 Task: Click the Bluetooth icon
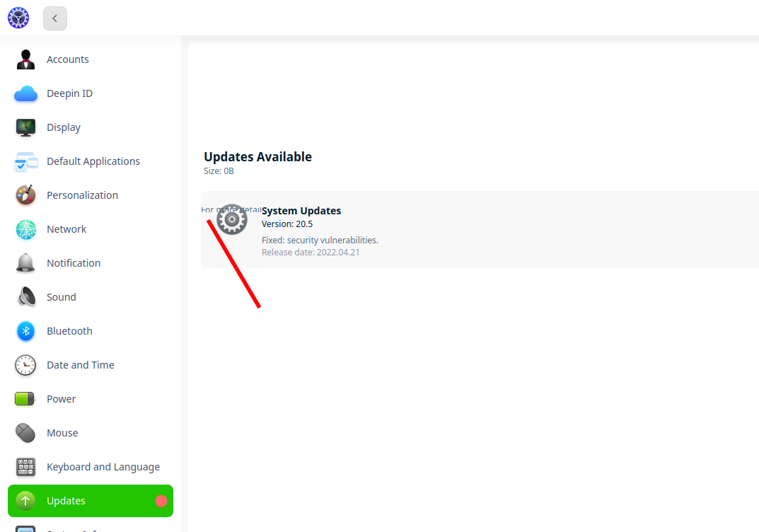(x=25, y=330)
